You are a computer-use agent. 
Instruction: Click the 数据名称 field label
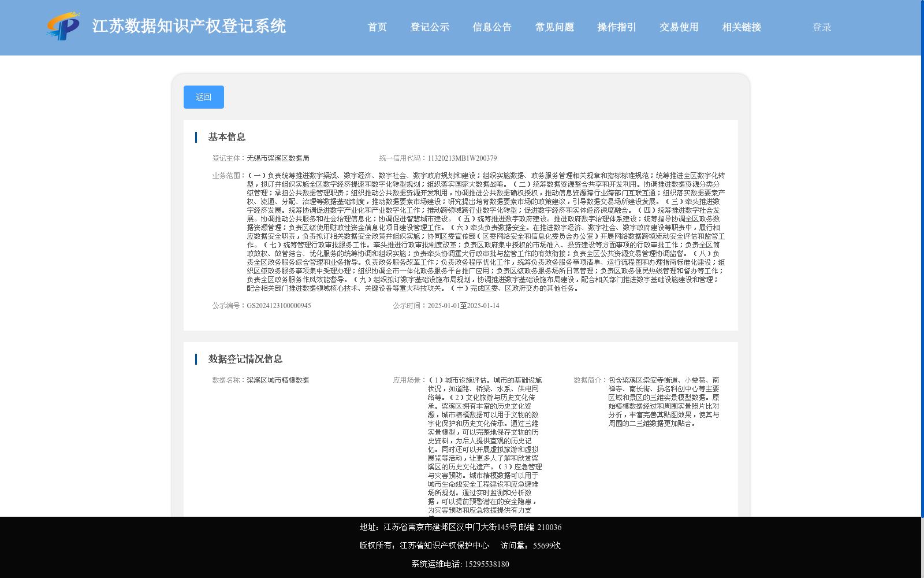229,380
